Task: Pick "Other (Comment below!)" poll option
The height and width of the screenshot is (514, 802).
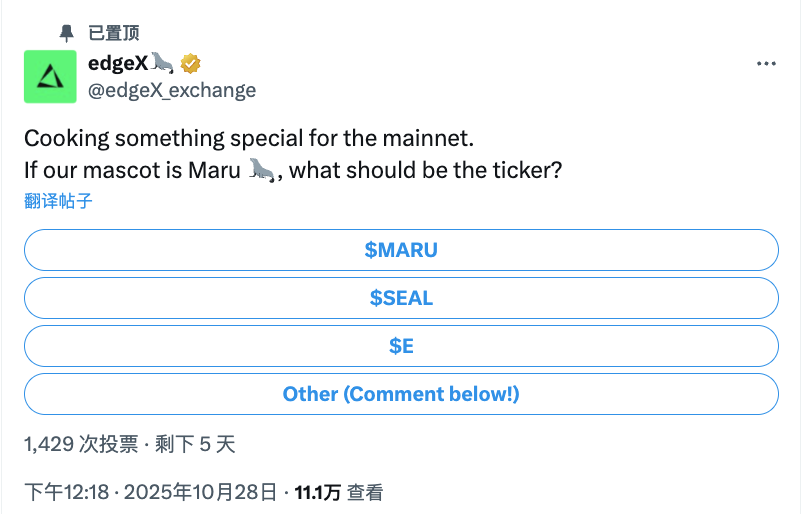Action: [401, 394]
